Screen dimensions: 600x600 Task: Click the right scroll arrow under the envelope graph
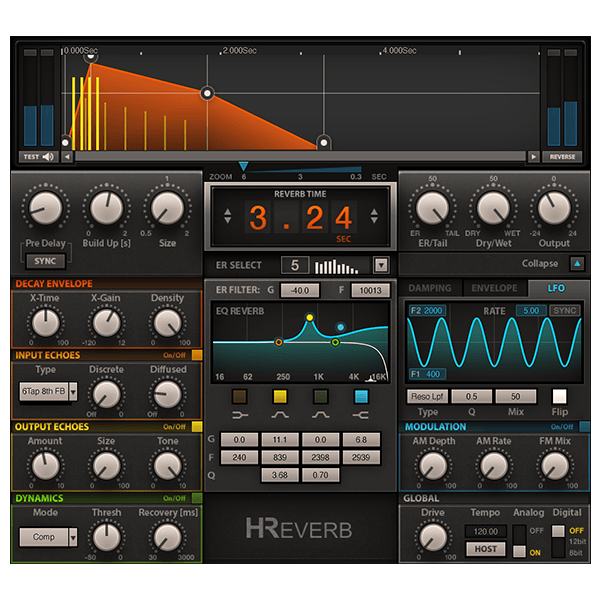pos(533,157)
